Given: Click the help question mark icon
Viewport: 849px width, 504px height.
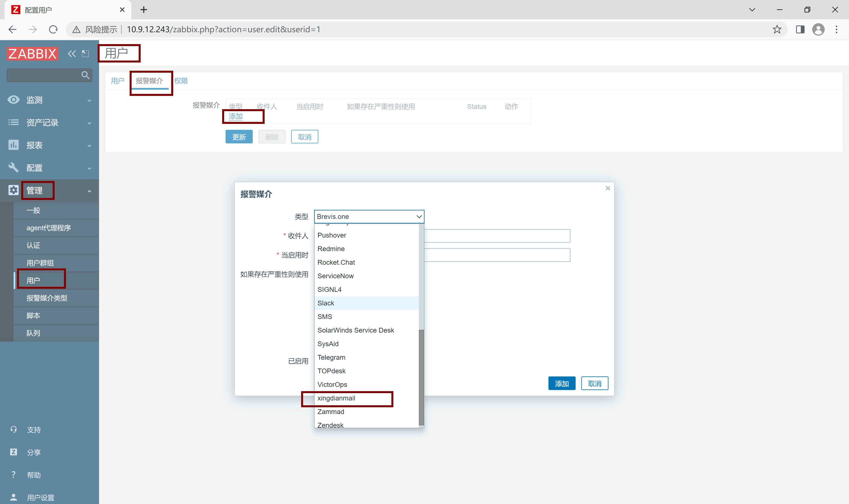Looking at the screenshot, I should click(x=14, y=475).
